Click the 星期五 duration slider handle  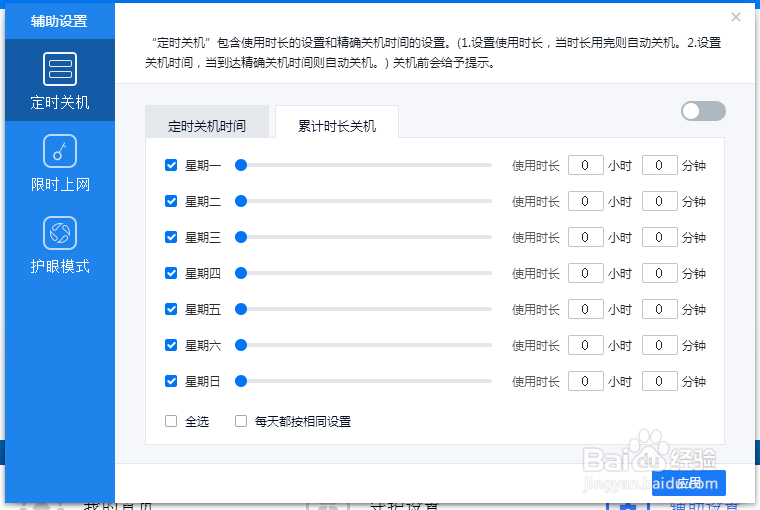click(x=241, y=309)
